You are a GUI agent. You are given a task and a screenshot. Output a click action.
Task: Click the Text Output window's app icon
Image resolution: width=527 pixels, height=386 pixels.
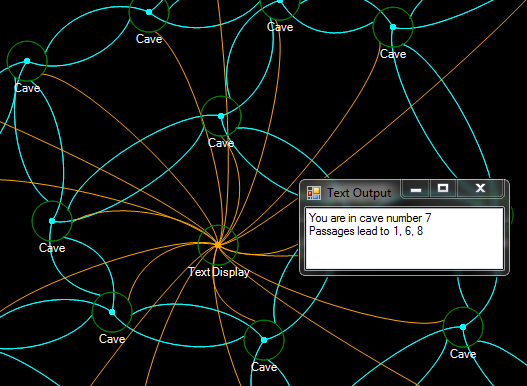(314, 193)
